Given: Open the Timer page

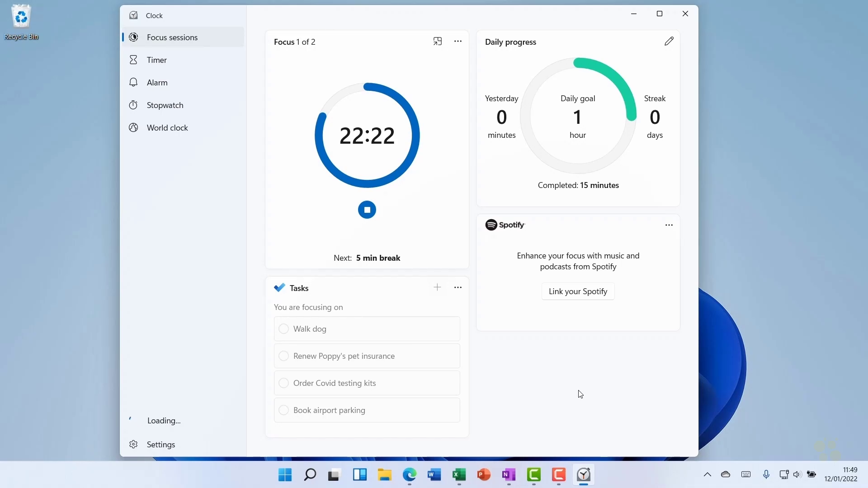Looking at the screenshot, I should coord(183,60).
